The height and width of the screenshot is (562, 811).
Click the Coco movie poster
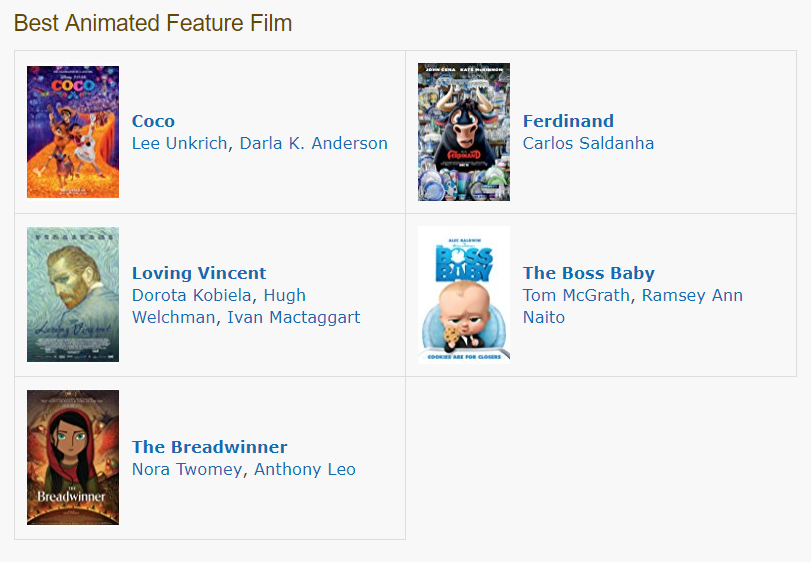point(73,132)
